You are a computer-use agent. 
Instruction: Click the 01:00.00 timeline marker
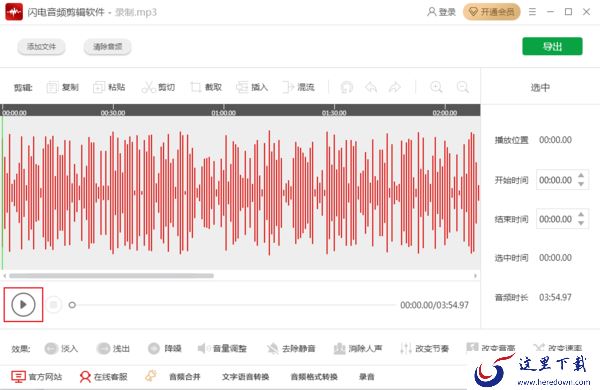tap(223, 113)
